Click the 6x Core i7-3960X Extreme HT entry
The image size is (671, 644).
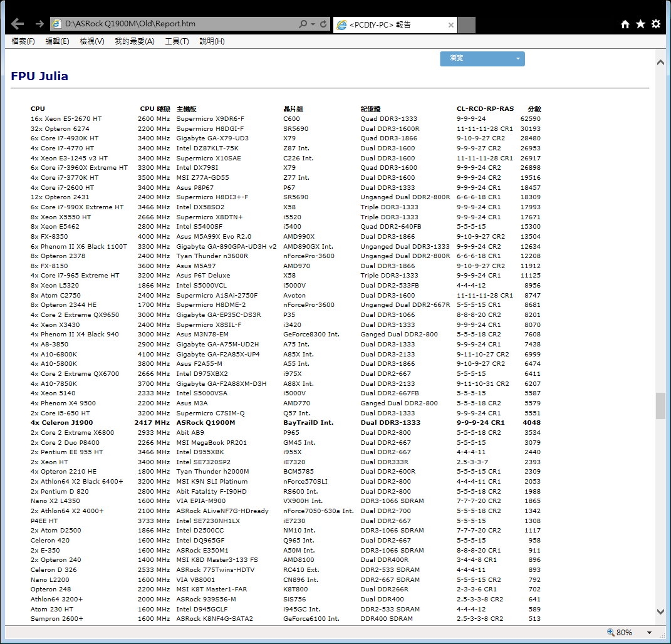pos(79,167)
